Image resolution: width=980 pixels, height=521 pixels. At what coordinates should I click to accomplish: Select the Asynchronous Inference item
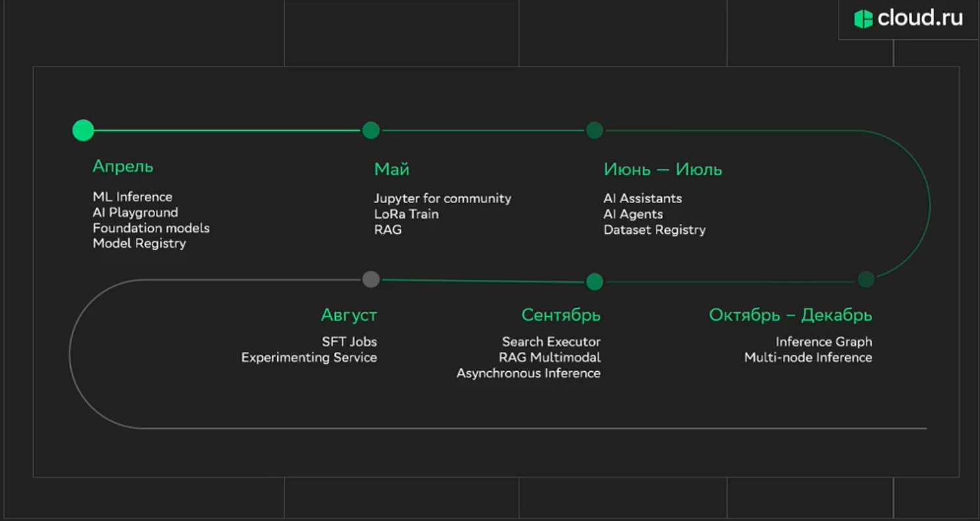[528, 373]
